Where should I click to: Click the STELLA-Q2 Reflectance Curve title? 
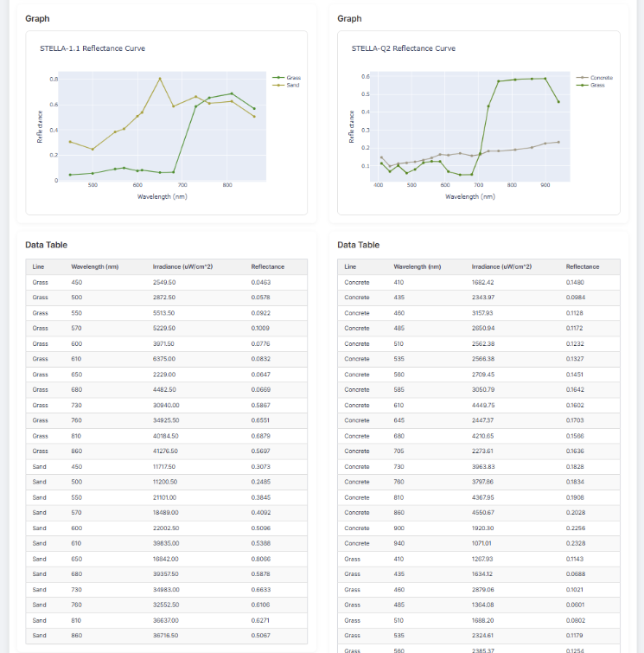[403, 48]
